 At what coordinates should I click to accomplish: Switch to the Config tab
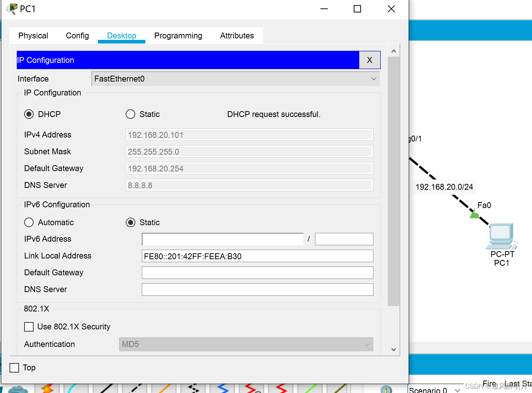(x=77, y=36)
